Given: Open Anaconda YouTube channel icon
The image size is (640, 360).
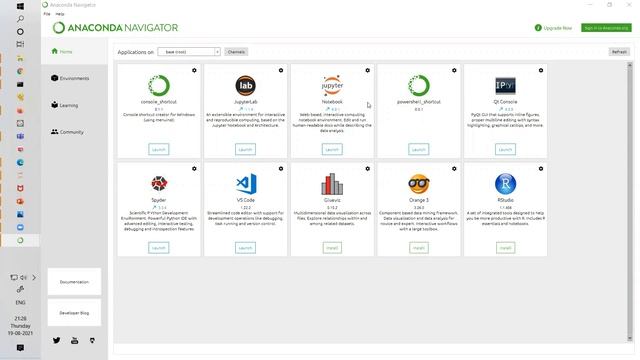Looking at the screenshot, I should click(74, 340).
